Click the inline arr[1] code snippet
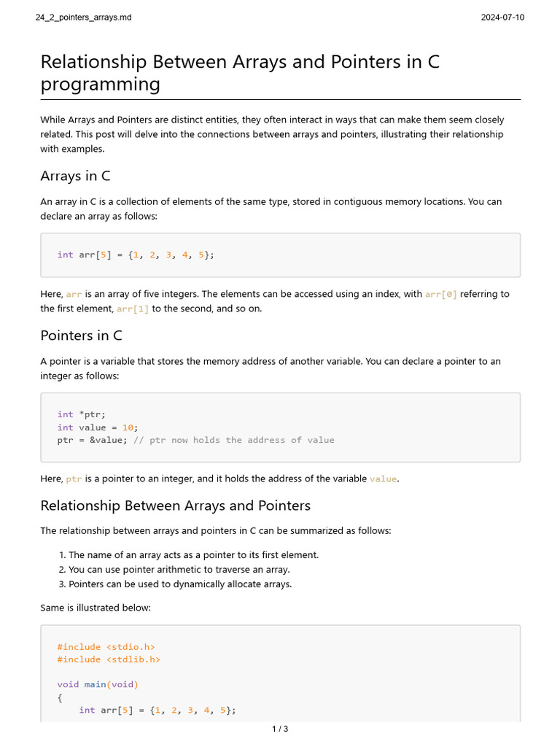The width and height of the screenshot is (560, 747). (x=133, y=309)
